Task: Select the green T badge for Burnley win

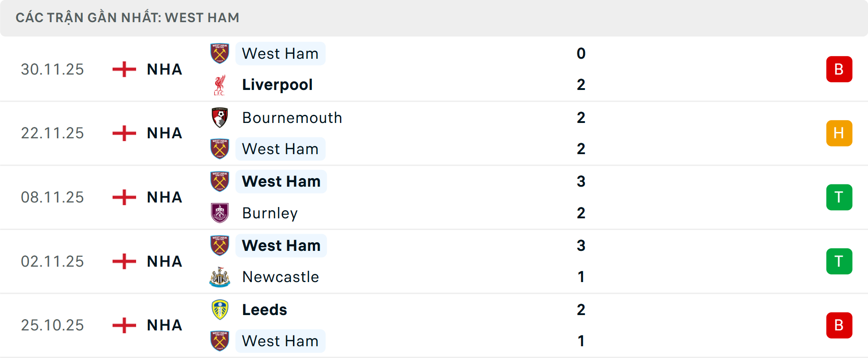Action: [x=839, y=197]
